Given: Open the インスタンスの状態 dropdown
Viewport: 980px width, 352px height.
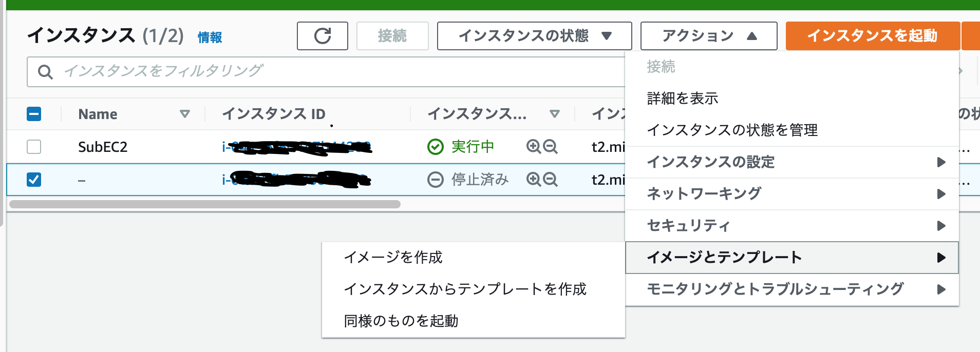Looking at the screenshot, I should tap(534, 36).
